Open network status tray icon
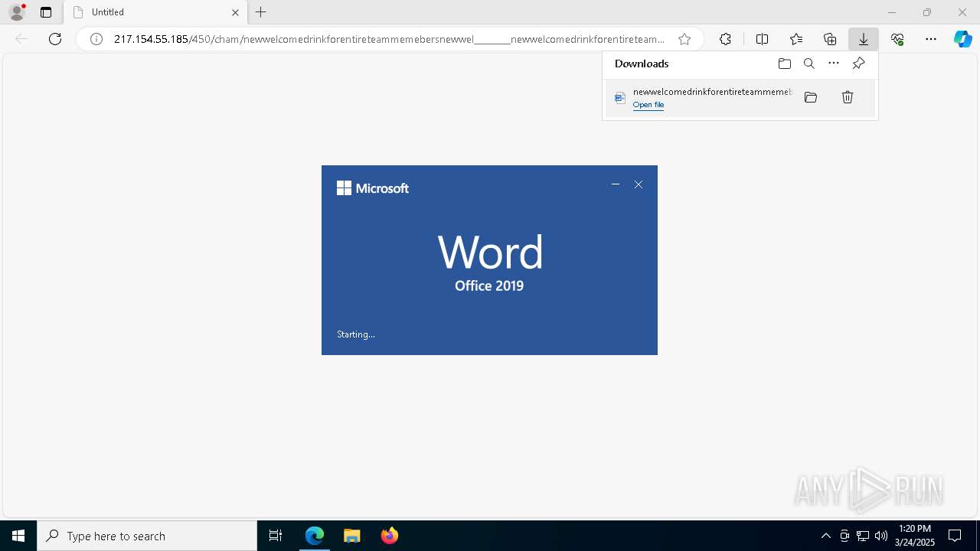 tap(863, 536)
